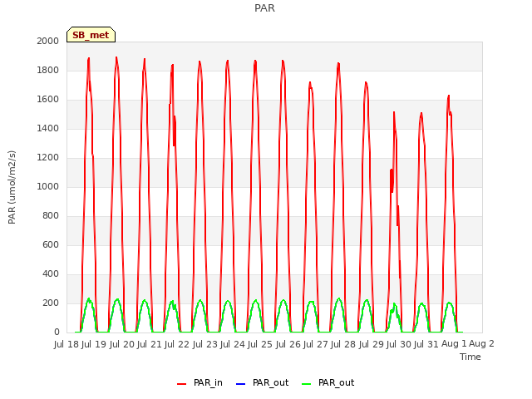532x399 pixels.
Task: Click the 0 y-axis label
Action: [57, 332]
